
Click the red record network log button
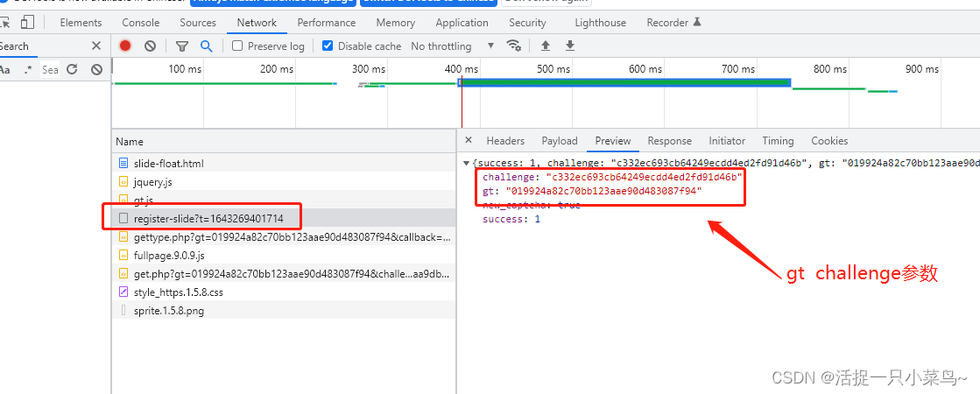[125, 46]
